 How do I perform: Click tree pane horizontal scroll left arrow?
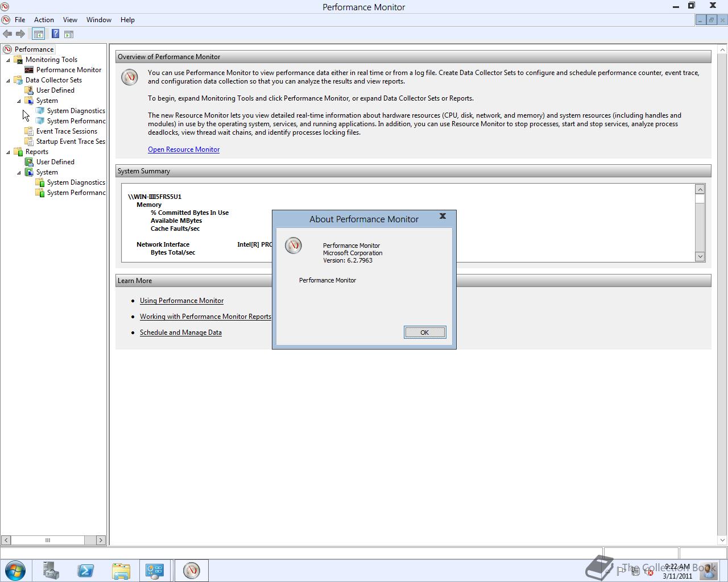(6, 540)
